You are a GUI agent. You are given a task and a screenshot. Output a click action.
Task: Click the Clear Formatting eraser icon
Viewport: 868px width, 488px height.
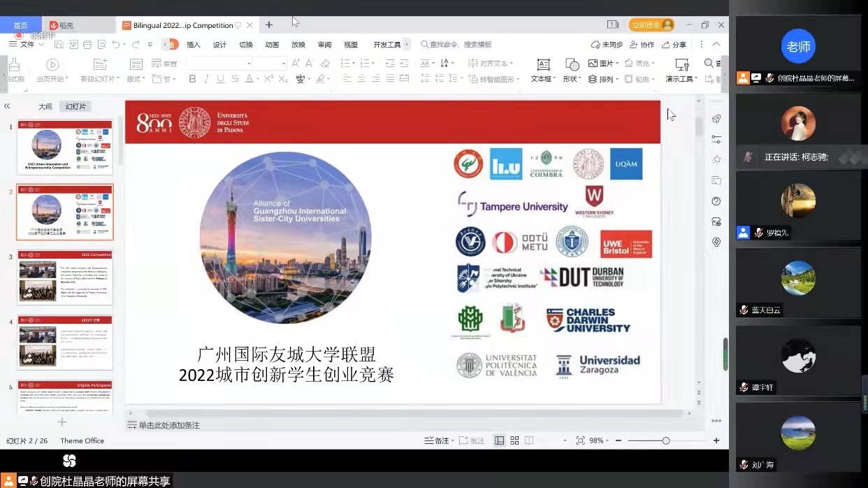point(325,63)
